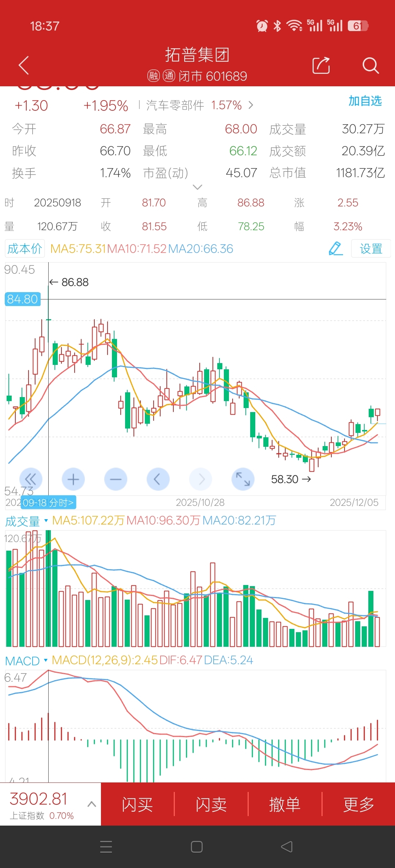The width and height of the screenshot is (395, 868).
Task: Tap the 20250918 selected date value
Action: click(57, 203)
